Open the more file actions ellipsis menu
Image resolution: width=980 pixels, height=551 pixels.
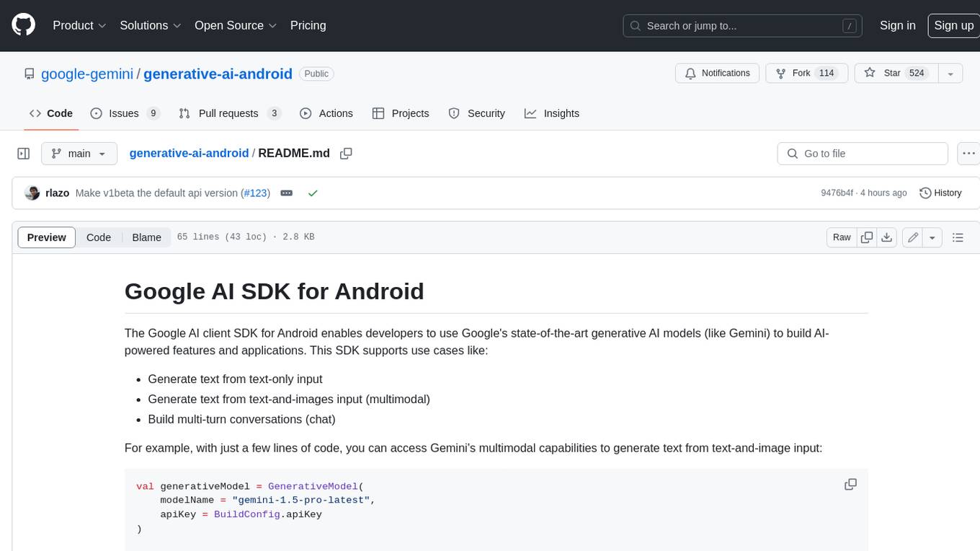pos(968,154)
